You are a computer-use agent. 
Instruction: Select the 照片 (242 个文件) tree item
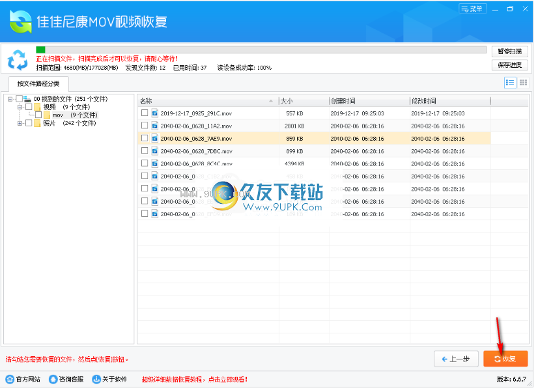click(x=70, y=123)
